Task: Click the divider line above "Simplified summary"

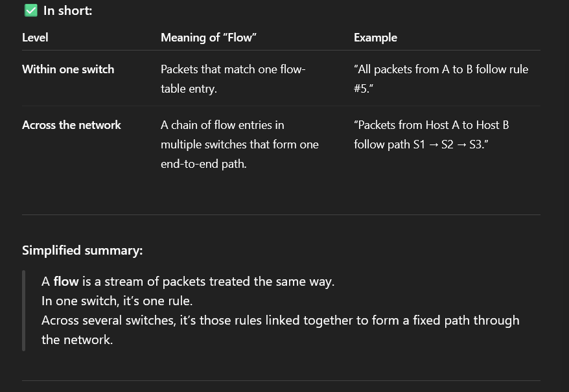Action: (281, 214)
